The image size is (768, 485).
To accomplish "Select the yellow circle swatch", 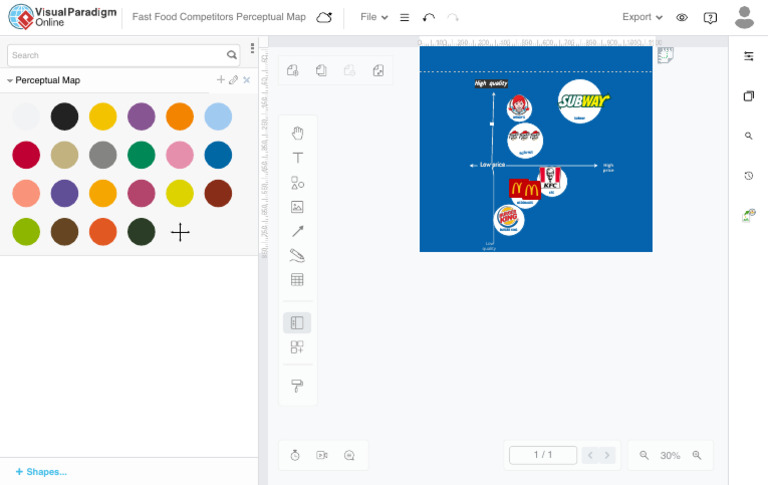I will 103,117.
